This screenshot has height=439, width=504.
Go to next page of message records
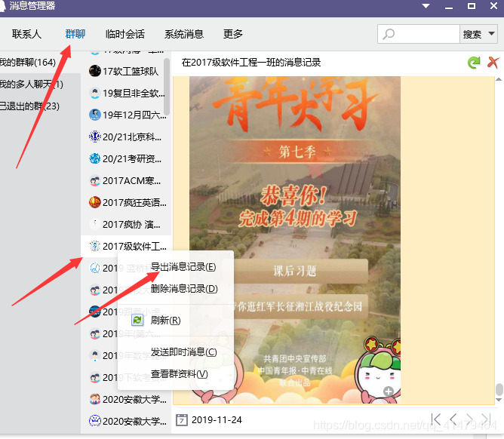(x=469, y=419)
